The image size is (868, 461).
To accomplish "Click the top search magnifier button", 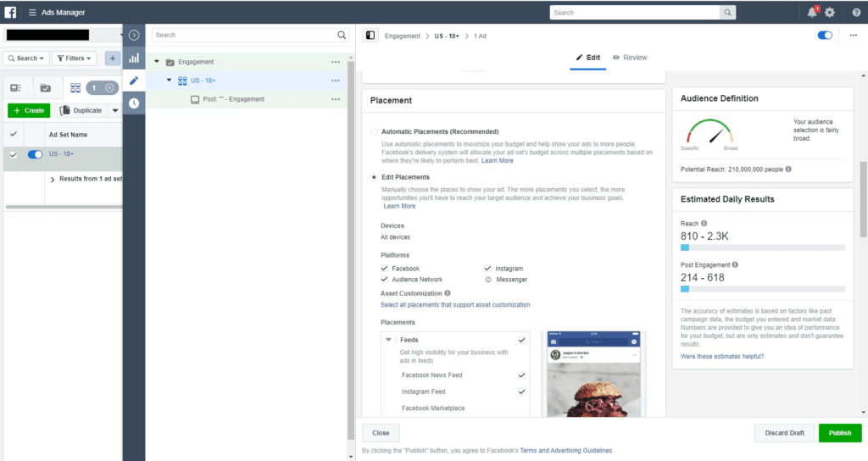I will tap(727, 13).
